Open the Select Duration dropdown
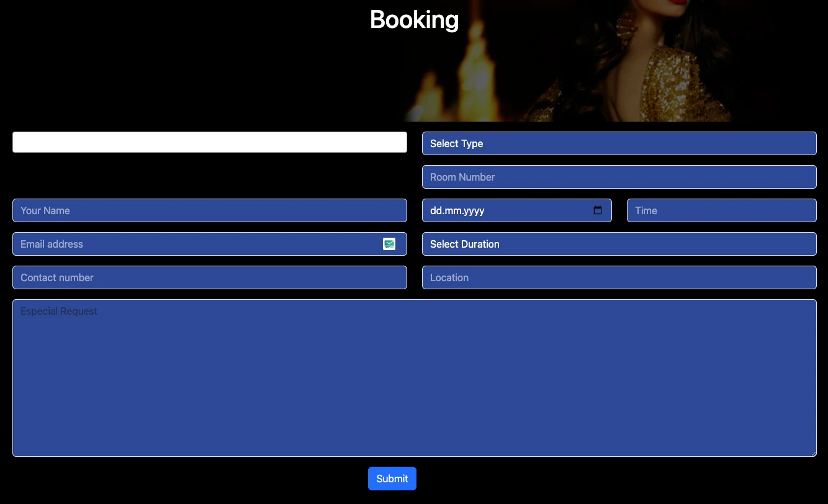This screenshot has height=504, width=828. click(619, 244)
